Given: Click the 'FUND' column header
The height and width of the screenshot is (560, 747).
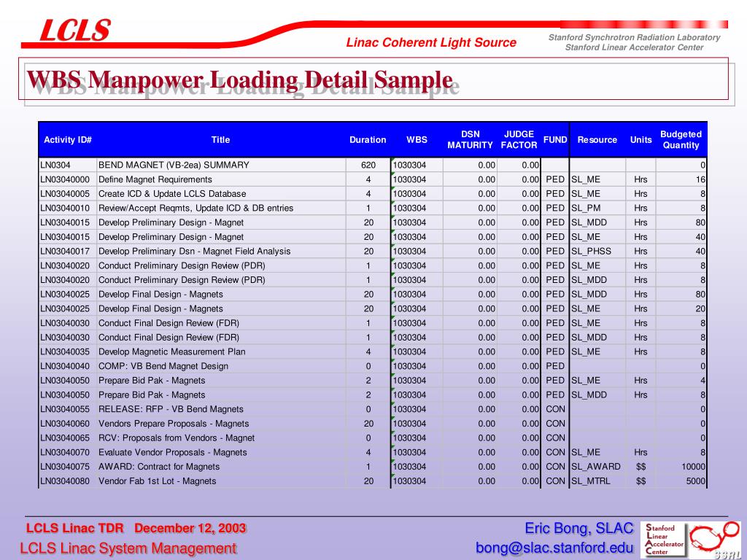Looking at the screenshot, I should 555,139.
